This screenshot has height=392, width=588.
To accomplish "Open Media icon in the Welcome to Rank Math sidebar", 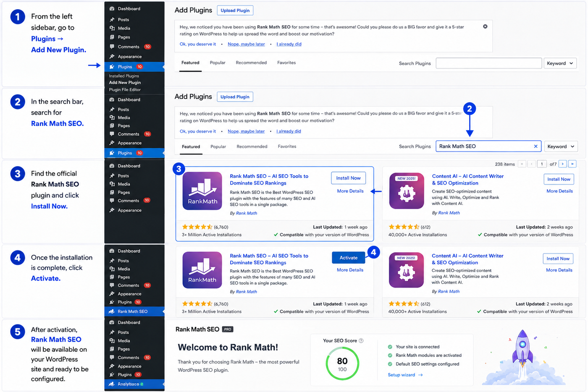I will (112, 341).
